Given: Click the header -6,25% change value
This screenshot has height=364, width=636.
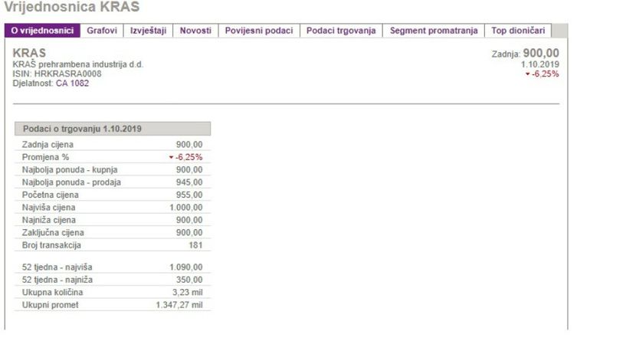Looking at the screenshot, I should coord(545,74).
